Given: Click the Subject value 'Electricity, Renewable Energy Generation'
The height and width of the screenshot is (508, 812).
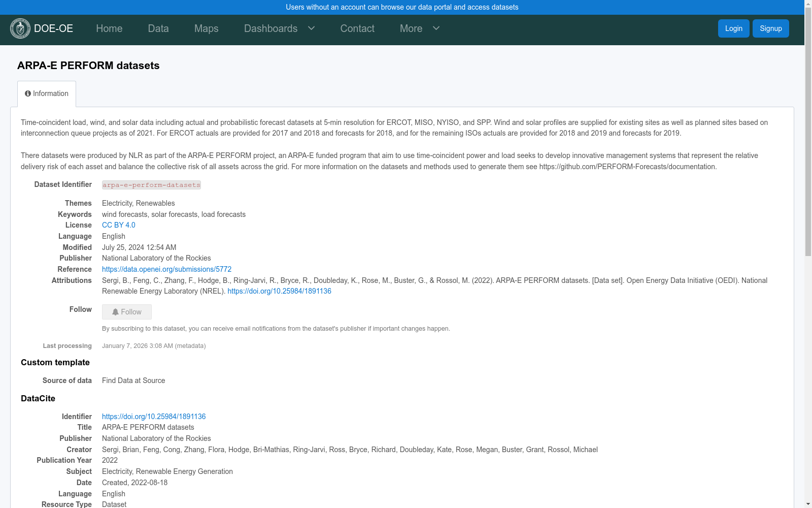Looking at the screenshot, I should click(167, 471).
